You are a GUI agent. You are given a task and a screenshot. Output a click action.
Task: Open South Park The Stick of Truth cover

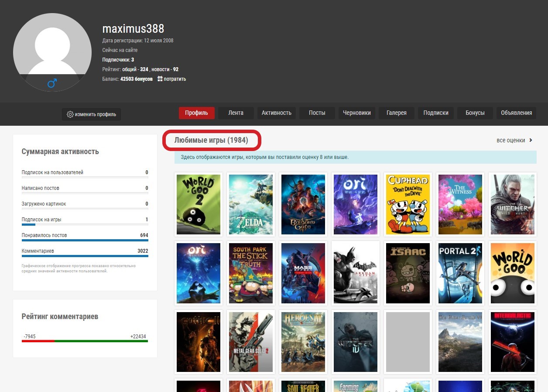251,273
